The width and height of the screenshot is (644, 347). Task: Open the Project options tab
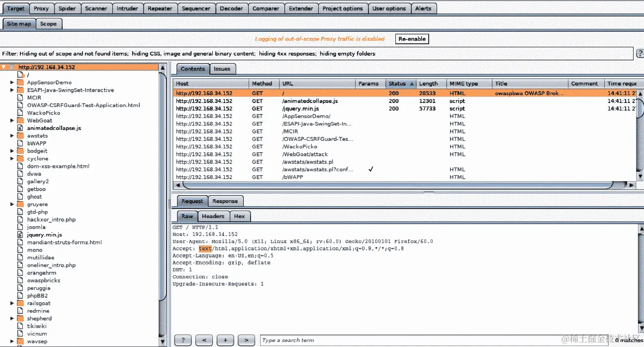[343, 8]
